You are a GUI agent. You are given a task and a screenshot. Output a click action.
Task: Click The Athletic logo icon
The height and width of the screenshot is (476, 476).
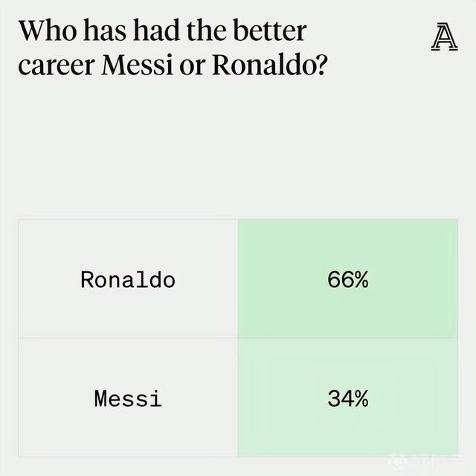(444, 38)
